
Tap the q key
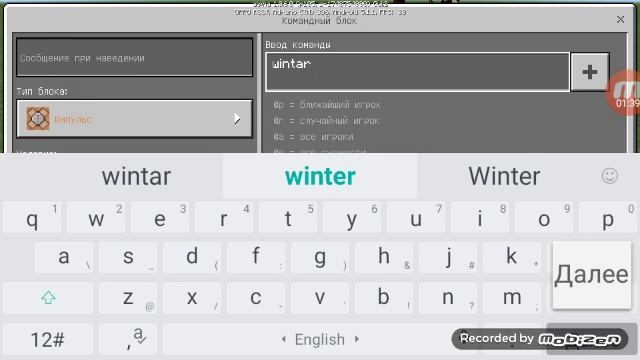[32, 218]
